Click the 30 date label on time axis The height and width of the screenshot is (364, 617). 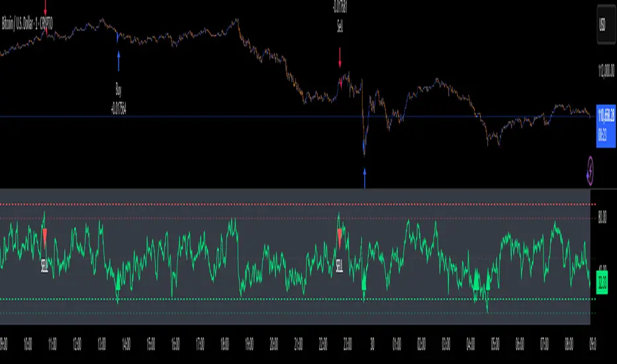(x=372, y=344)
